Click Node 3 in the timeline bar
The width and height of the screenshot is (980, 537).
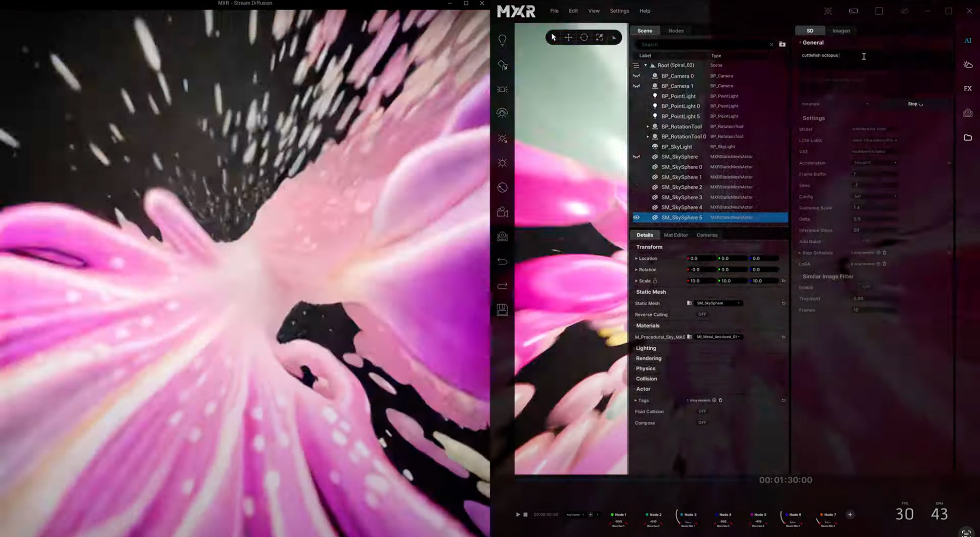pyautogui.click(x=688, y=515)
